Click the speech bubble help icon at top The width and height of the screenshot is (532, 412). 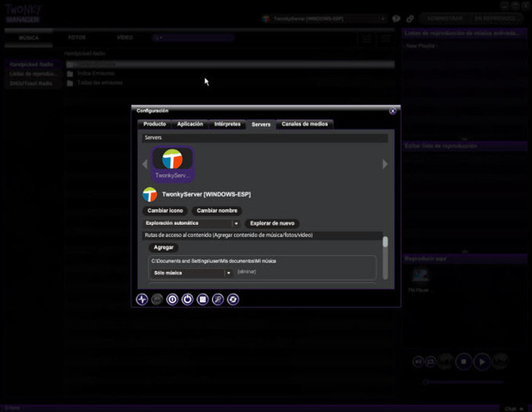click(x=396, y=19)
